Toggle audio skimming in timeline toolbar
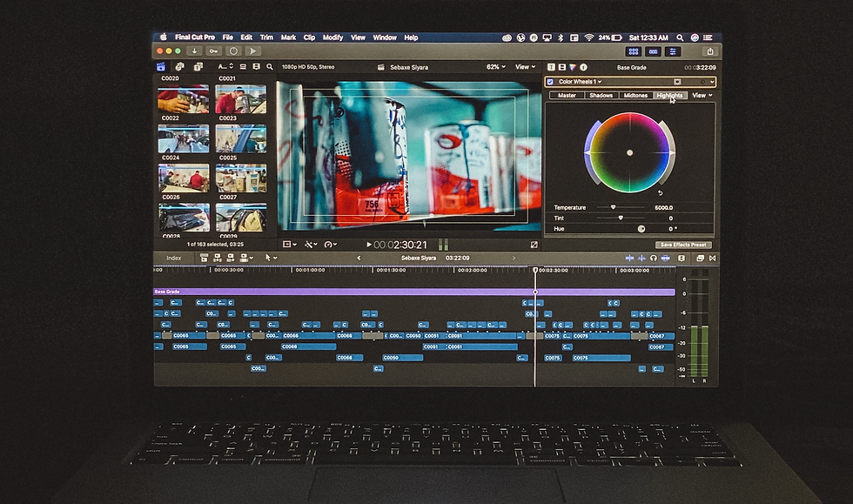The image size is (853, 504). 641,258
